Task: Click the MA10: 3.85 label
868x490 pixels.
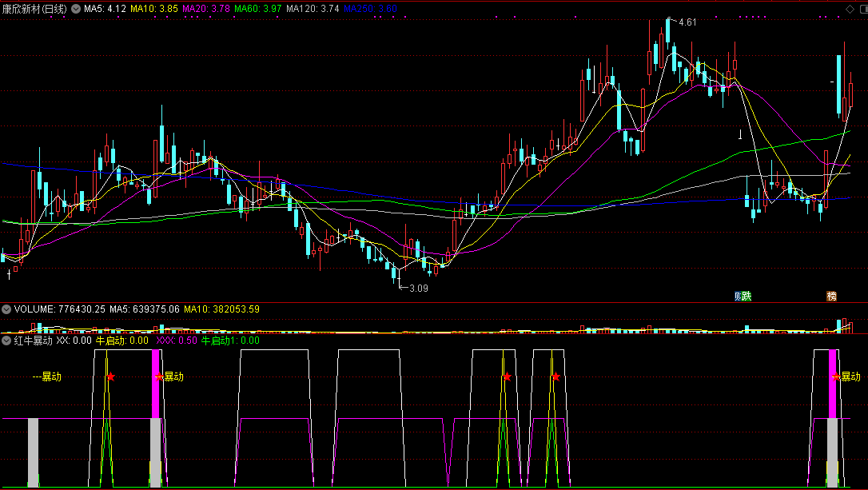Action: tap(154, 9)
